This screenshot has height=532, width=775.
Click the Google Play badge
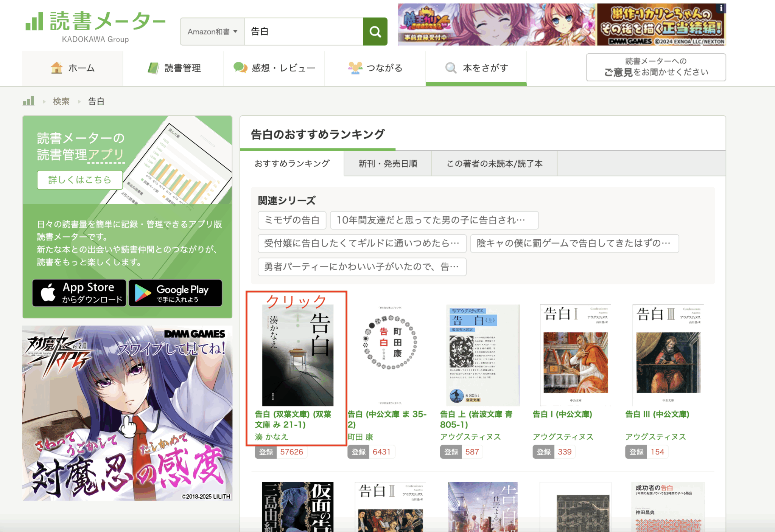pos(175,293)
